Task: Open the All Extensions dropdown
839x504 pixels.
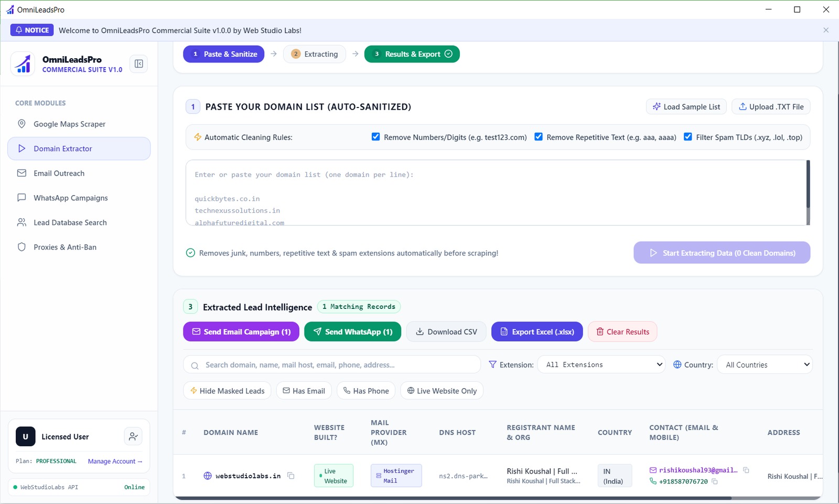Action: point(601,364)
